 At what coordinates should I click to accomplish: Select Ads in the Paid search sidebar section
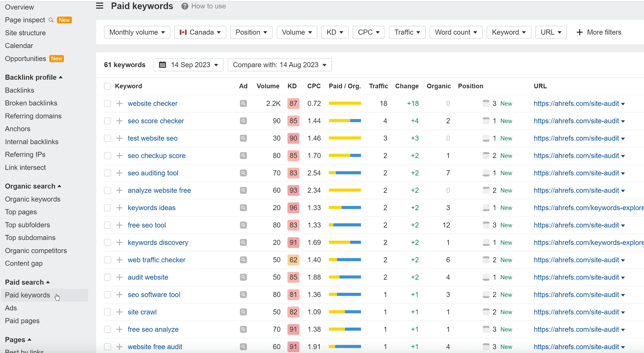click(11, 308)
